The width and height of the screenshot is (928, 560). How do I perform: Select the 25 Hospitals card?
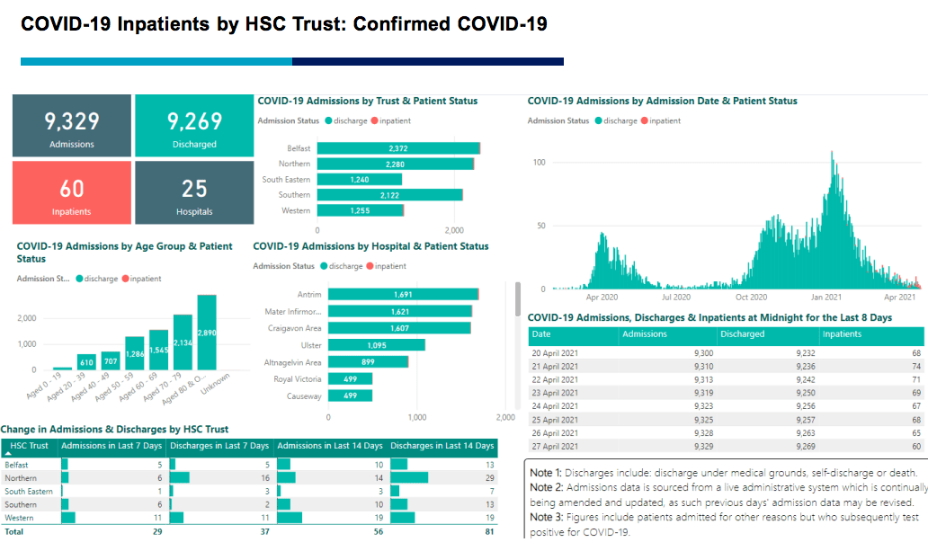click(x=194, y=192)
